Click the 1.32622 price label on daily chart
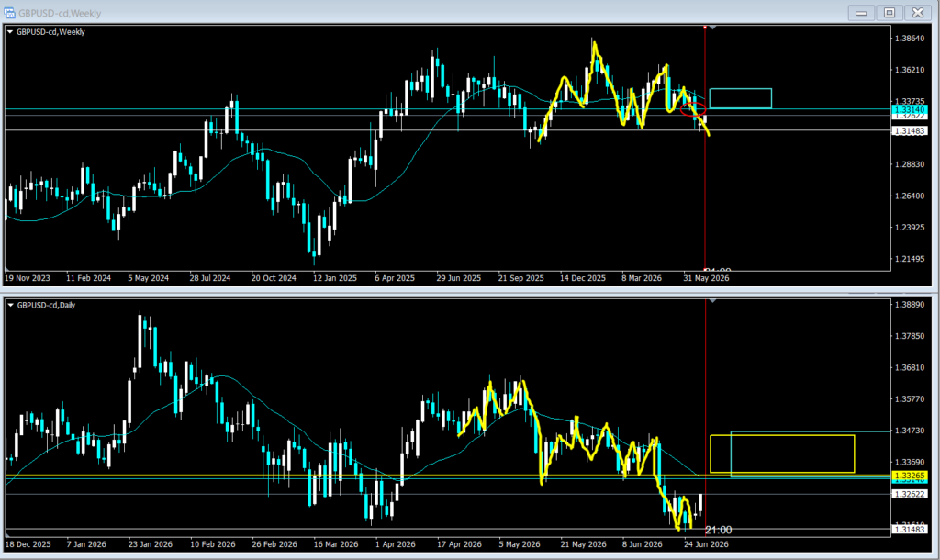The image size is (940, 560). 909,494
